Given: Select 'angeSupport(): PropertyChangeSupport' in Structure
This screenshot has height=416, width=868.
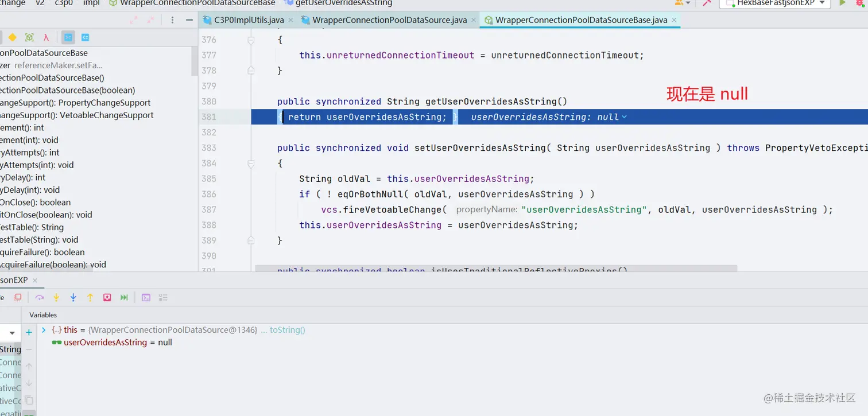Looking at the screenshot, I should (75, 103).
